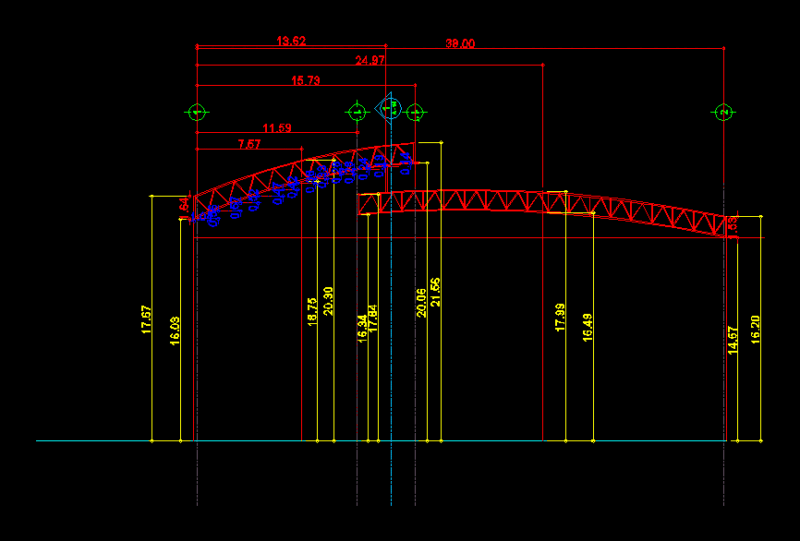Choose the 15.73 horizontal dimension text
Image resolution: width=800 pixels, height=541 pixels.
click(x=306, y=81)
